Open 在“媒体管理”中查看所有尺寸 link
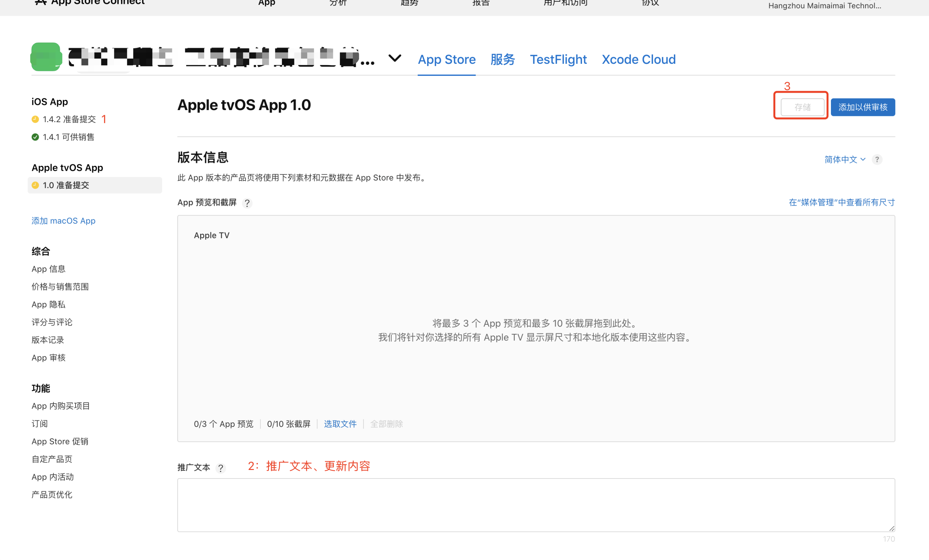 (x=841, y=202)
